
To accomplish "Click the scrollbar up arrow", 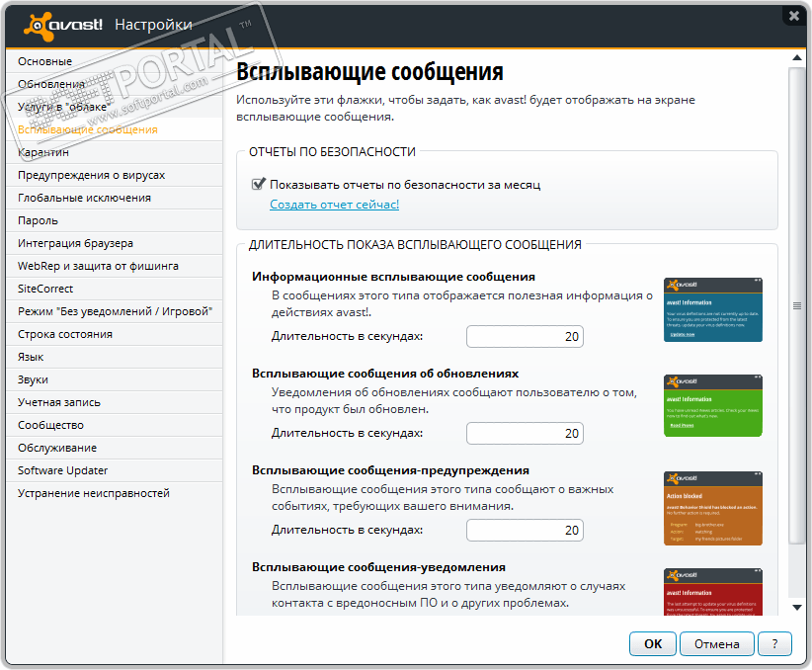I will 797,58.
